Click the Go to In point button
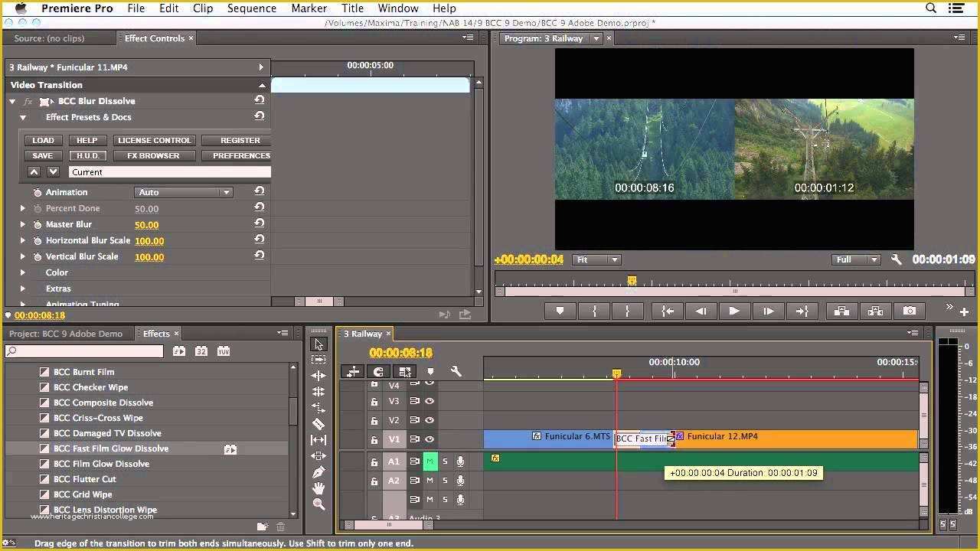 (668, 311)
